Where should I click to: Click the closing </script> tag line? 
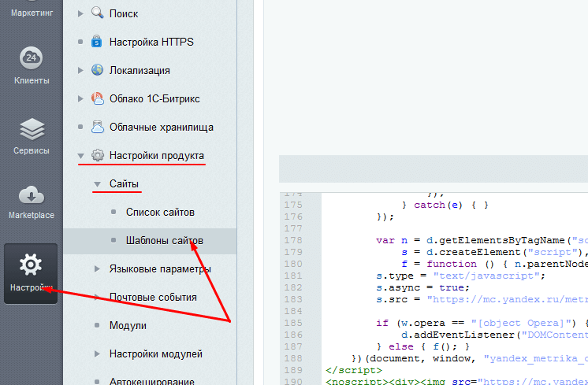(354, 370)
